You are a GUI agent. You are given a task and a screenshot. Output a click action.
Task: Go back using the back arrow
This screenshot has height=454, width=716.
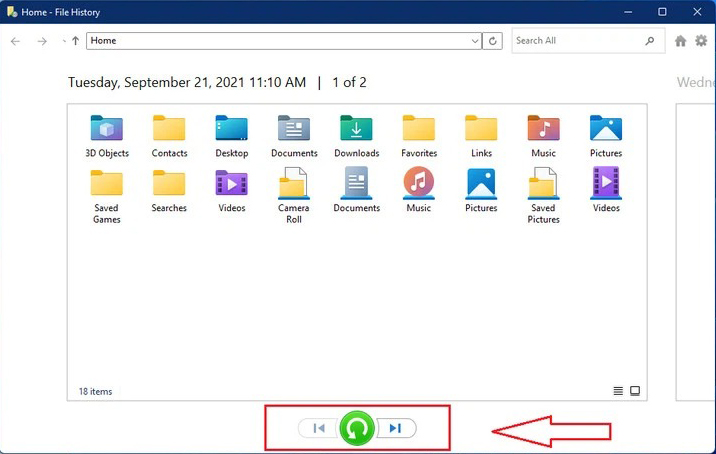click(x=16, y=41)
